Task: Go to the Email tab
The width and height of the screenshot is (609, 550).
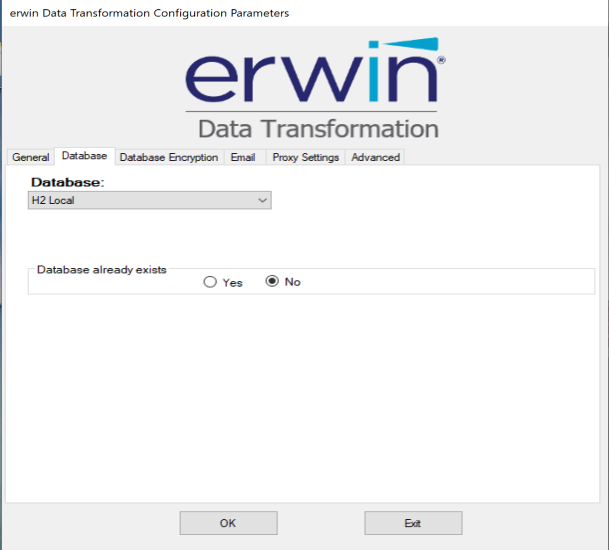Action: pos(243,157)
